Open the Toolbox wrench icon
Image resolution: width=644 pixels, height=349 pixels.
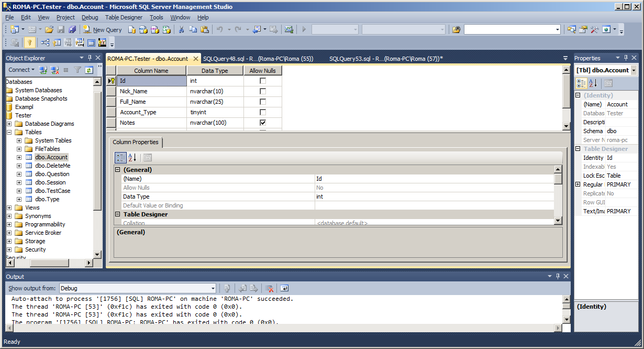click(x=594, y=29)
